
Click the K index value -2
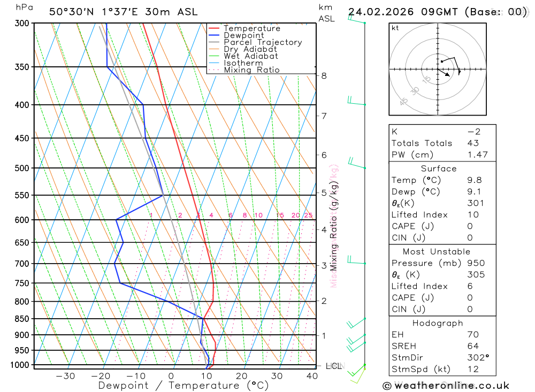[474, 132]
